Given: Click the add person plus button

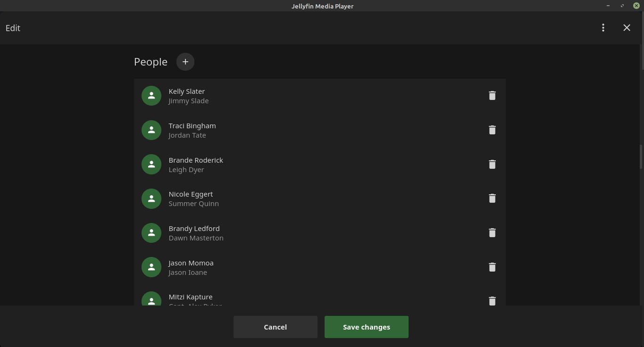Looking at the screenshot, I should coord(185,62).
